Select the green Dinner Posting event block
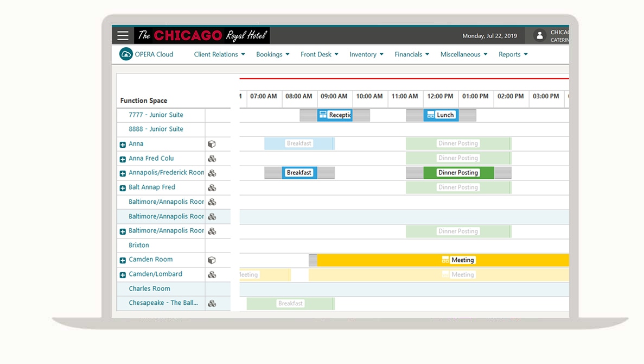The image size is (644, 364). point(458,173)
